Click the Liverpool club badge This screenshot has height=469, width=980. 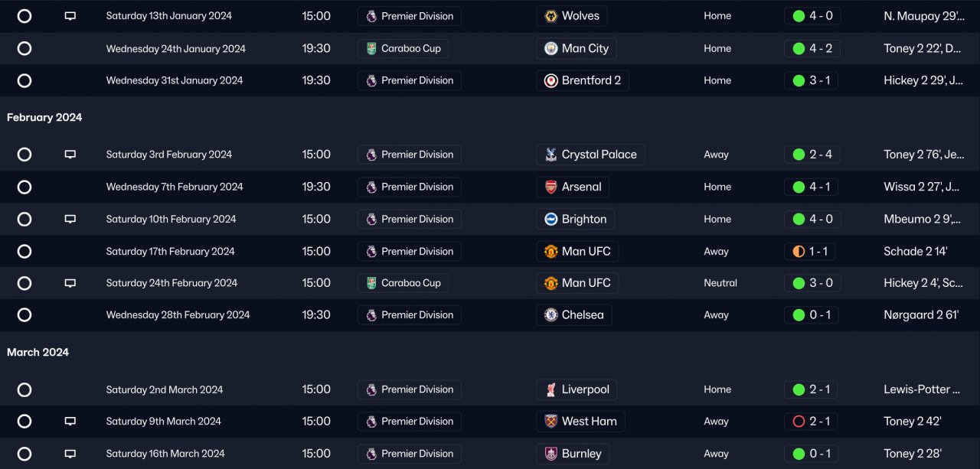tap(550, 389)
